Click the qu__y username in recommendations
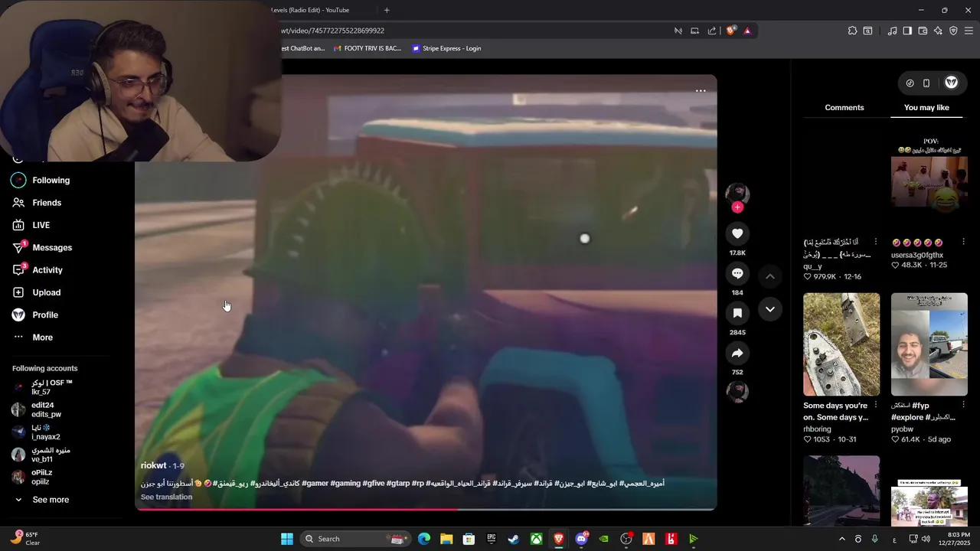This screenshot has height=551, width=980. (812, 266)
